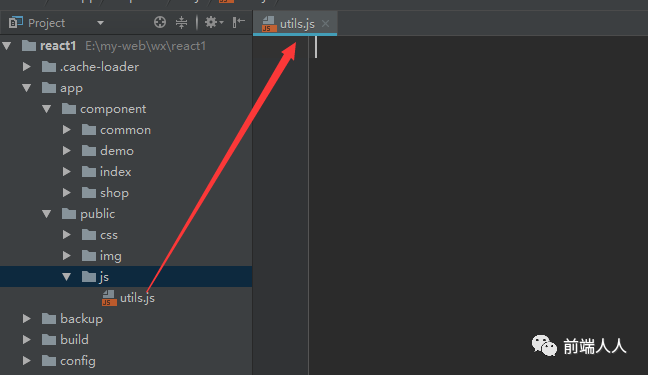Screen dimensions: 648x375
Task: Click the common folder icon
Action: [x=89, y=130]
